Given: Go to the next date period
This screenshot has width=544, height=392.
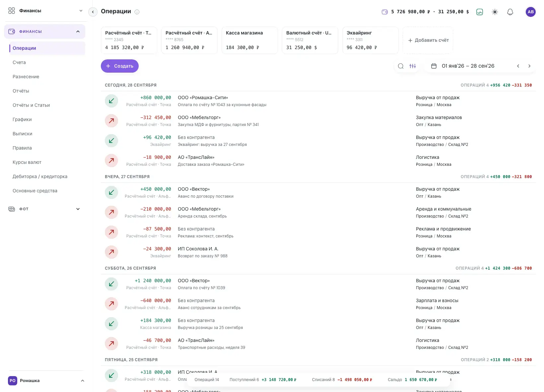Looking at the screenshot, I should [x=529, y=66].
